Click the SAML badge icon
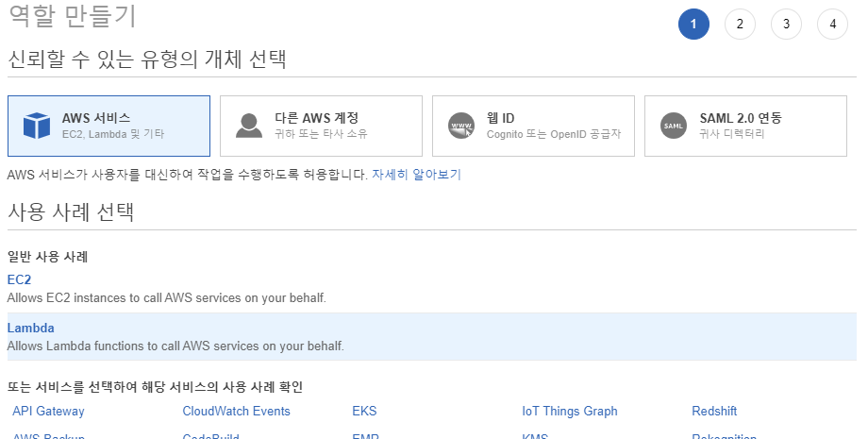The image size is (868, 439). pyautogui.click(x=673, y=126)
